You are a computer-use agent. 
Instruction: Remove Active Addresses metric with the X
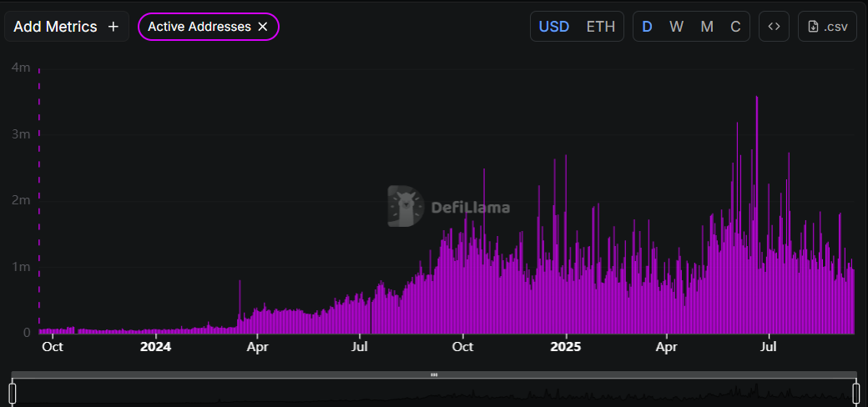[263, 27]
